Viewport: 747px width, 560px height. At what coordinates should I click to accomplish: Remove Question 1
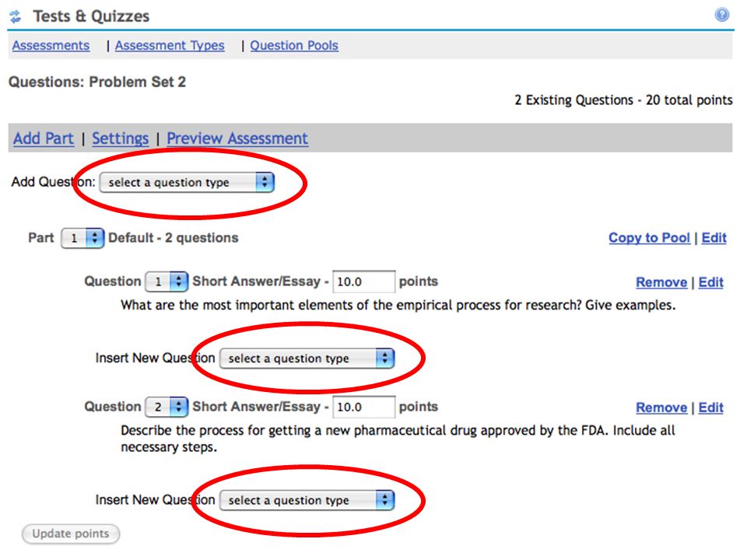pos(661,282)
